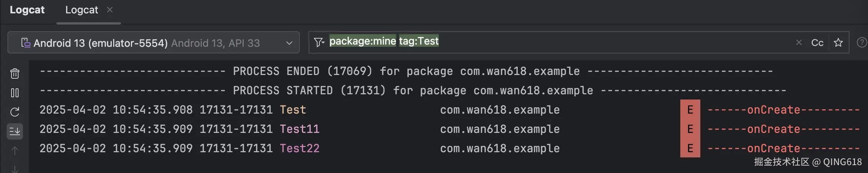The width and height of the screenshot is (868, 173).
Task: Favorite this filter with the star
Action: 838,43
